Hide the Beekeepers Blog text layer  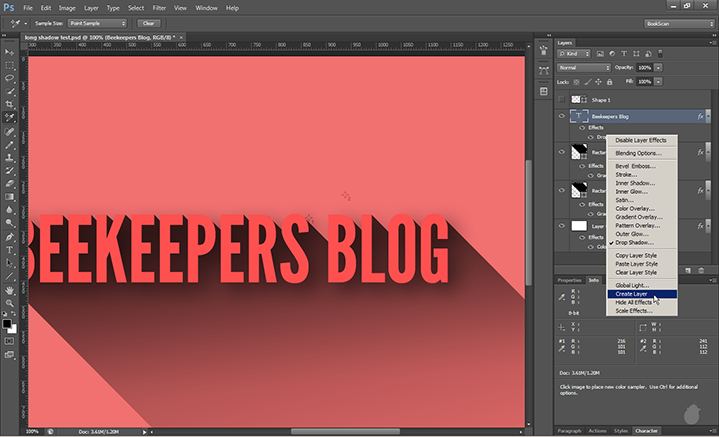click(562, 117)
